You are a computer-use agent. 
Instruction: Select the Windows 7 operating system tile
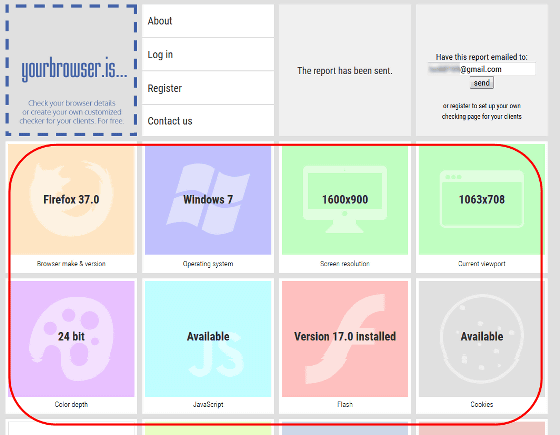[x=208, y=200]
